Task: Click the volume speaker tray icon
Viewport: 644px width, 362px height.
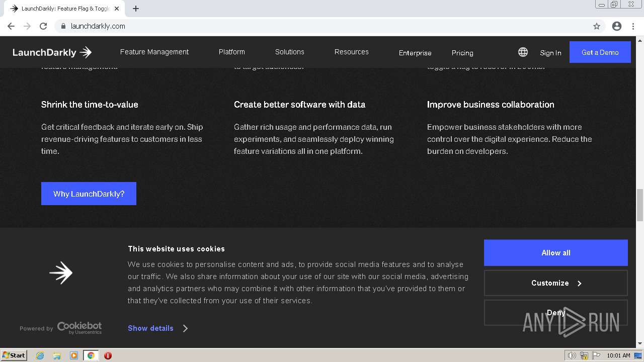Action: (572, 355)
